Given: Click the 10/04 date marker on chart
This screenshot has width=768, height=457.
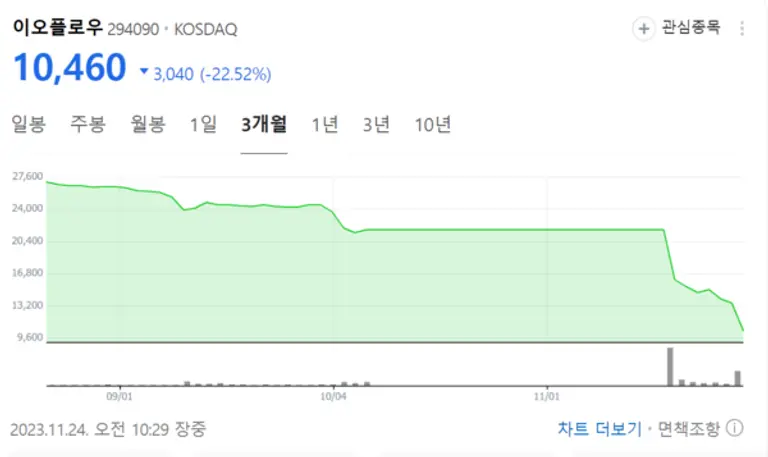Looking at the screenshot, I should point(334,396).
